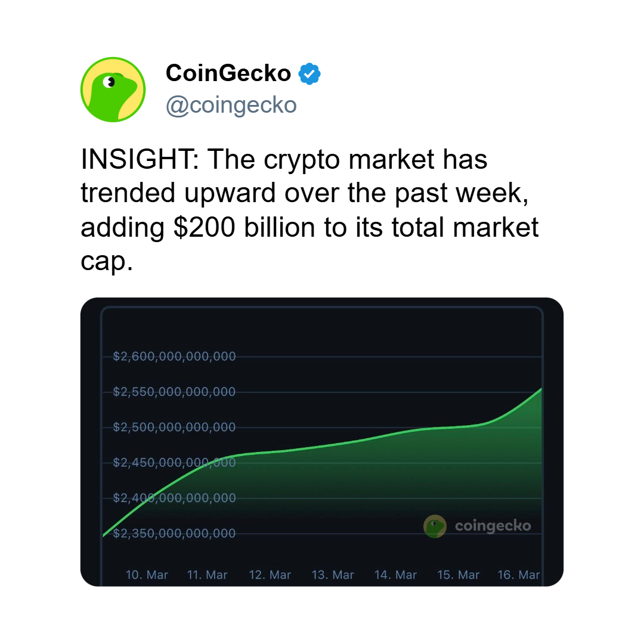Select the 14. Mar date label
The width and height of the screenshot is (644, 644).
pos(396,575)
